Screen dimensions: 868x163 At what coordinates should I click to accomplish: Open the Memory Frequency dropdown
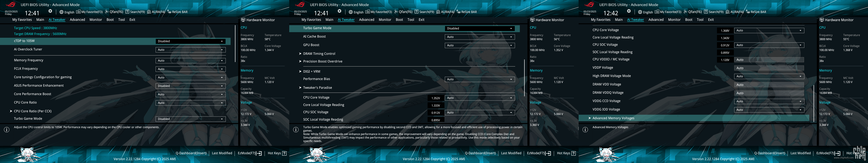click(x=190, y=60)
